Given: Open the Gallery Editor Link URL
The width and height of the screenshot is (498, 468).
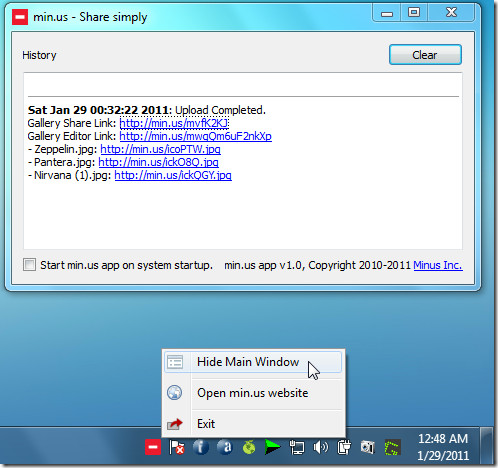Looking at the screenshot, I should tap(195, 136).
